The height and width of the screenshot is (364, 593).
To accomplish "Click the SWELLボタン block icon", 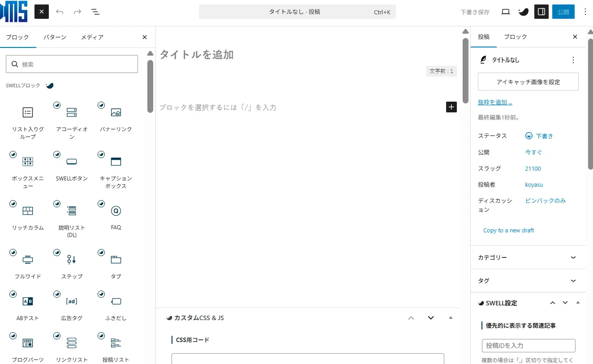I will (71, 161).
